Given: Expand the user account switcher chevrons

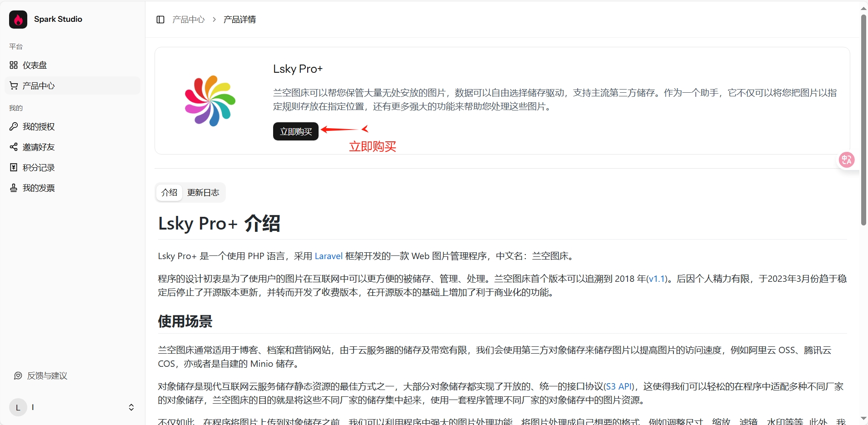Looking at the screenshot, I should [x=131, y=407].
